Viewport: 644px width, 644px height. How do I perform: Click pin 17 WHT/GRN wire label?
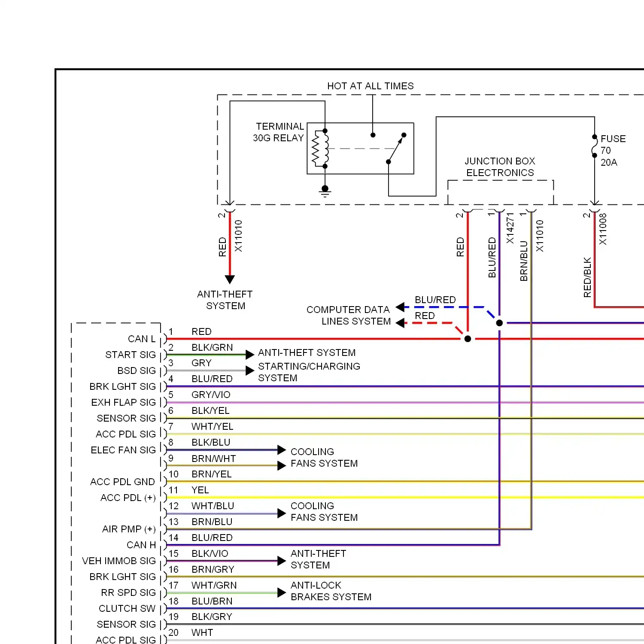pyautogui.click(x=214, y=585)
